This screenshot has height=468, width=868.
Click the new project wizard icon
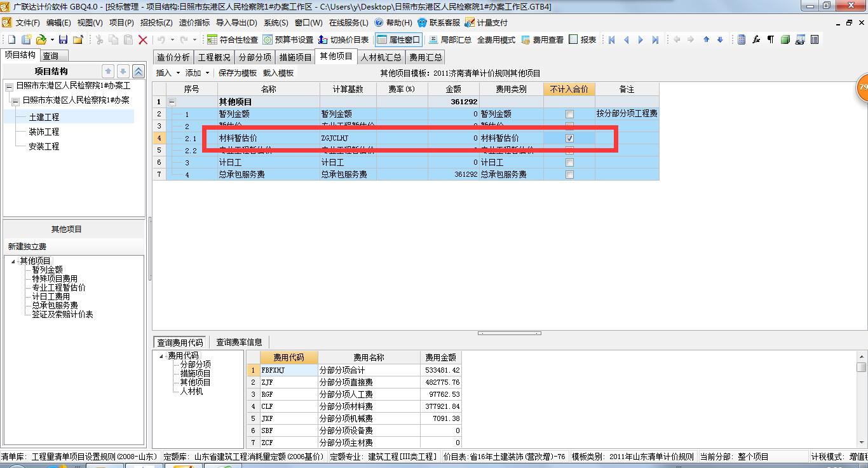(27, 39)
